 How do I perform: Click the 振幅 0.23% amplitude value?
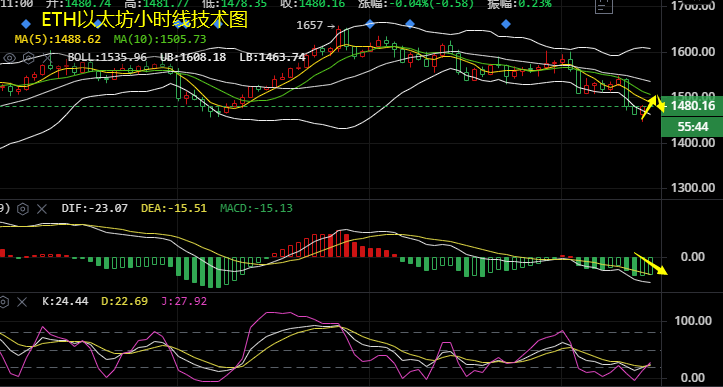[520, 4]
